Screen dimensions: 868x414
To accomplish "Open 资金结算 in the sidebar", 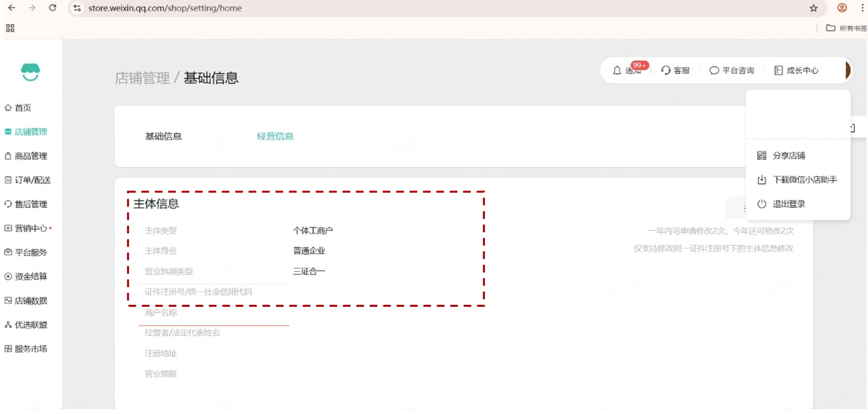I will (x=31, y=277).
